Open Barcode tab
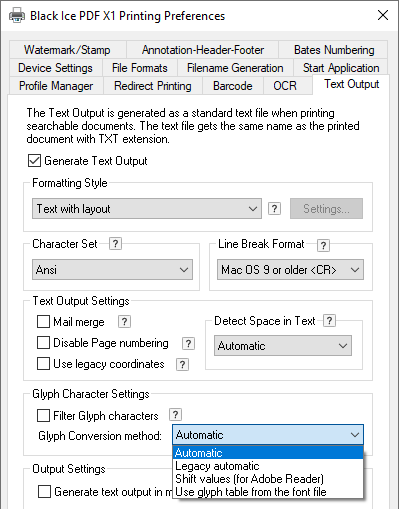Viewport: 399px width, 509px height. pyautogui.click(x=233, y=86)
